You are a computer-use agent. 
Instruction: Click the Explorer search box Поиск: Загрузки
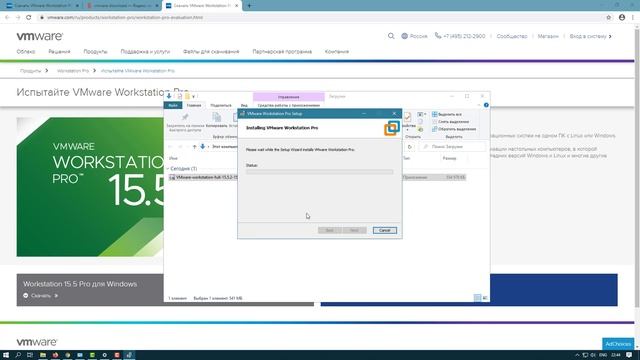point(453,147)
